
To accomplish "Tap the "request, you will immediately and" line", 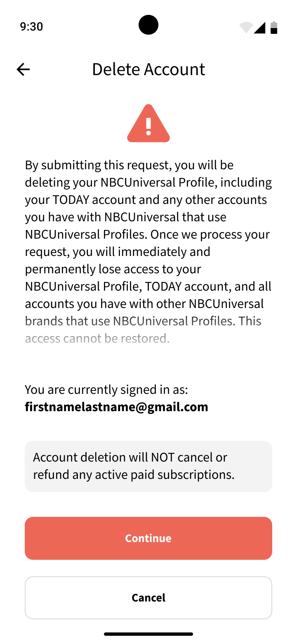I will pyautogui.click(x=118, y=252).
